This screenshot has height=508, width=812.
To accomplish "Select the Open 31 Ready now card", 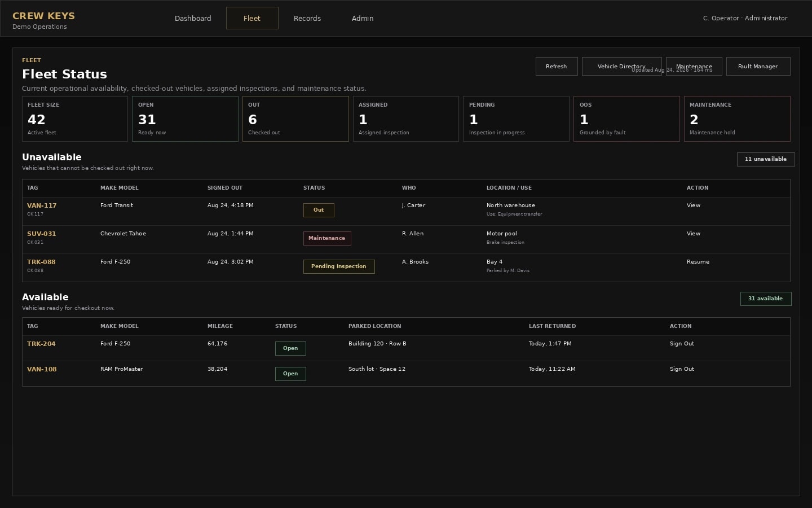I will point(185,119).
